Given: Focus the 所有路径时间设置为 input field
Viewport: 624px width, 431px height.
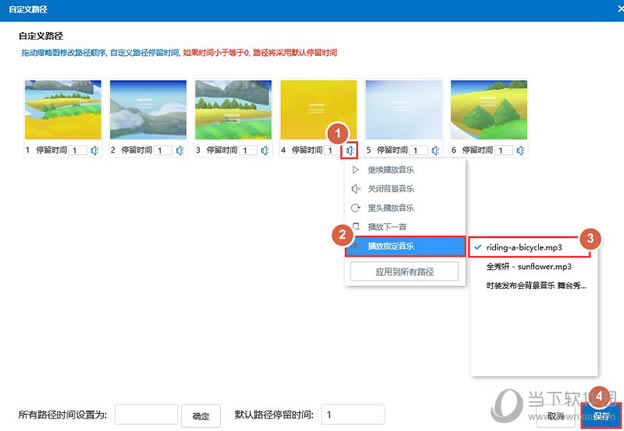Looking at the screenshot, I should coord(146,415).
